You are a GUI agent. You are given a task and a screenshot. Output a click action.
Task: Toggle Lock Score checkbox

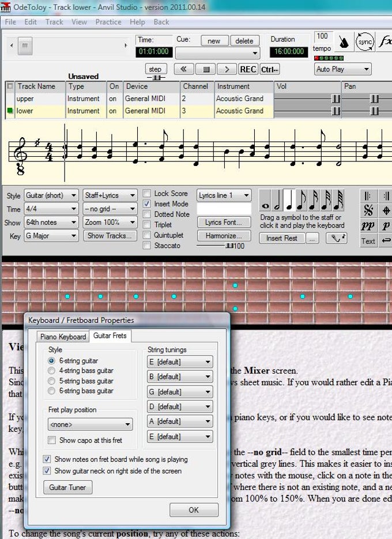coord(147,193)
